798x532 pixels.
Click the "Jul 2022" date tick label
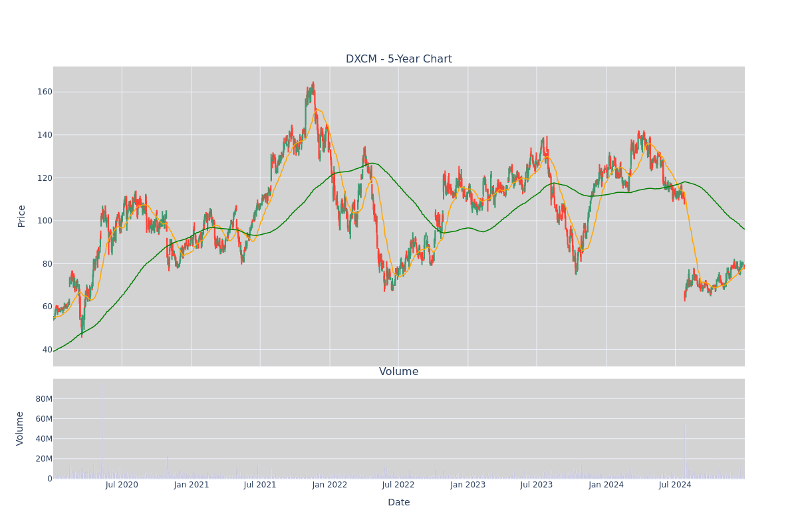(x=398, y=485)
